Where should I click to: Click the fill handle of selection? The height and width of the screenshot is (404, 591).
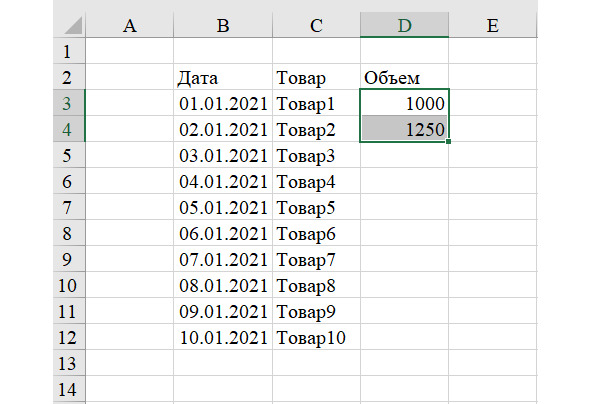(x=448, y=141)
